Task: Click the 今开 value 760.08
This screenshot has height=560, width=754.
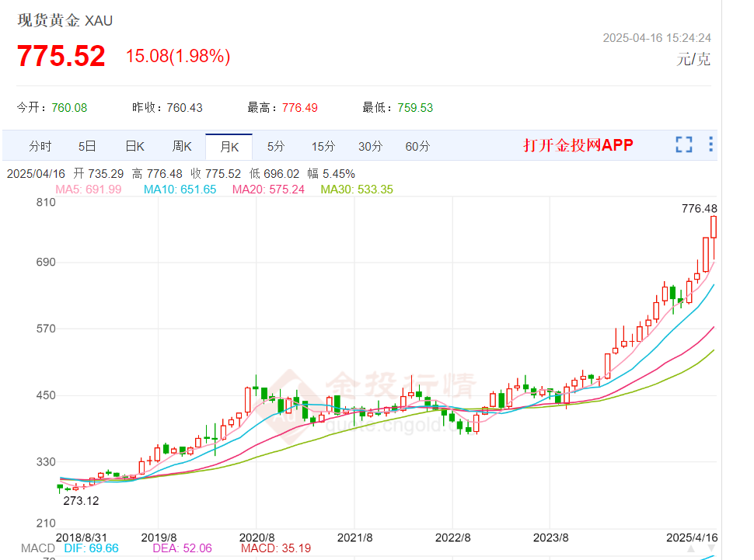Action: coord(69,108)
